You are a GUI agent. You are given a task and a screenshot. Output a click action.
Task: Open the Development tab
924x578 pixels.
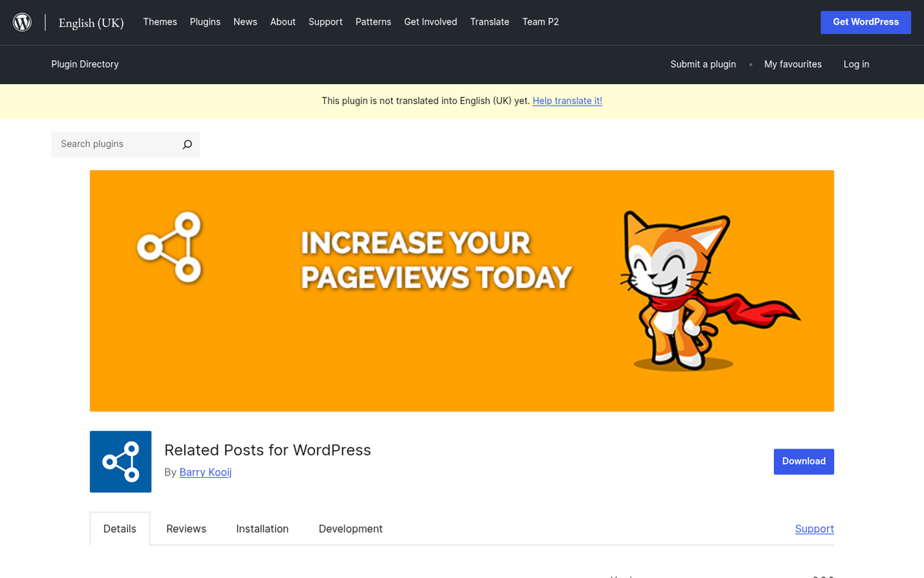coord(350,529)
